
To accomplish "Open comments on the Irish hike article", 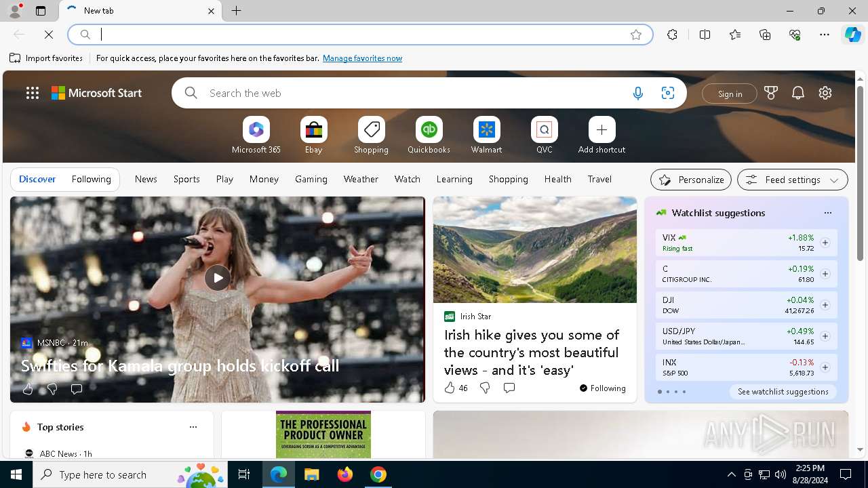I will 509,388.
